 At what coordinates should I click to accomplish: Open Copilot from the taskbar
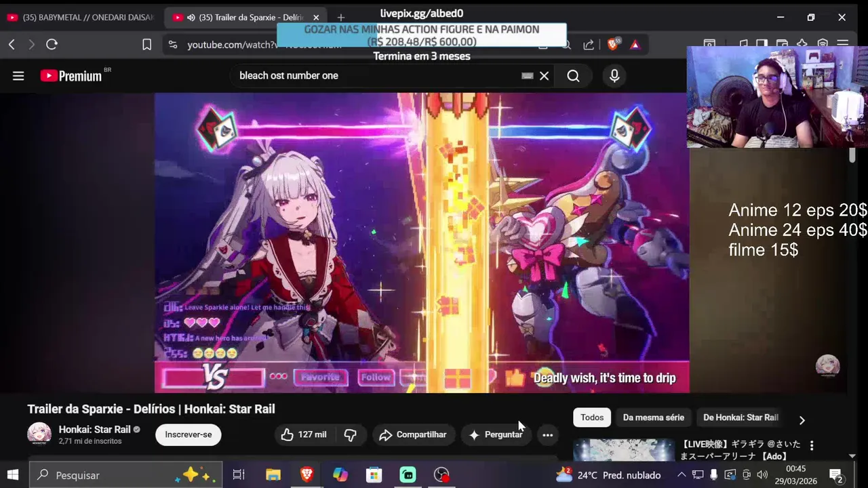pyautogui.click(x=340, y=475)
